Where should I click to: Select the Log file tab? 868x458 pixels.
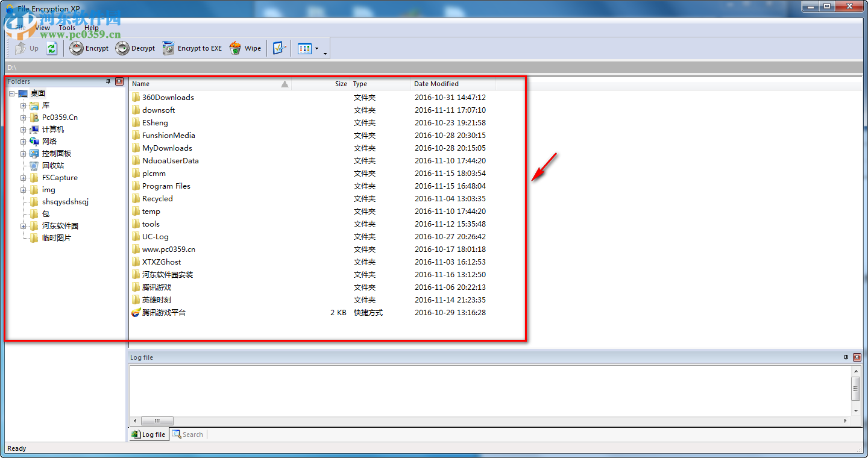click(x=148, y=434)
